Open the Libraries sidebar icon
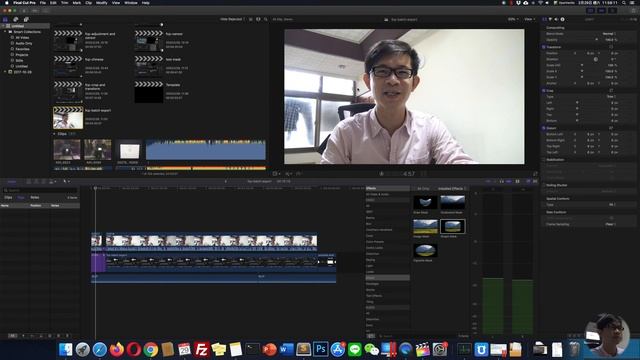640x360 pixels. pyautogui.click(x=5, y=19)
